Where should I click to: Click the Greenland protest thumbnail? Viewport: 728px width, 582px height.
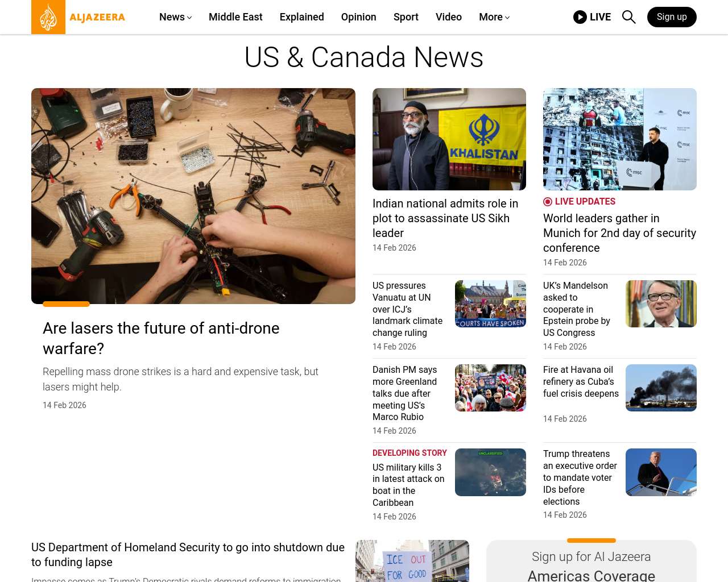(490, 388)
